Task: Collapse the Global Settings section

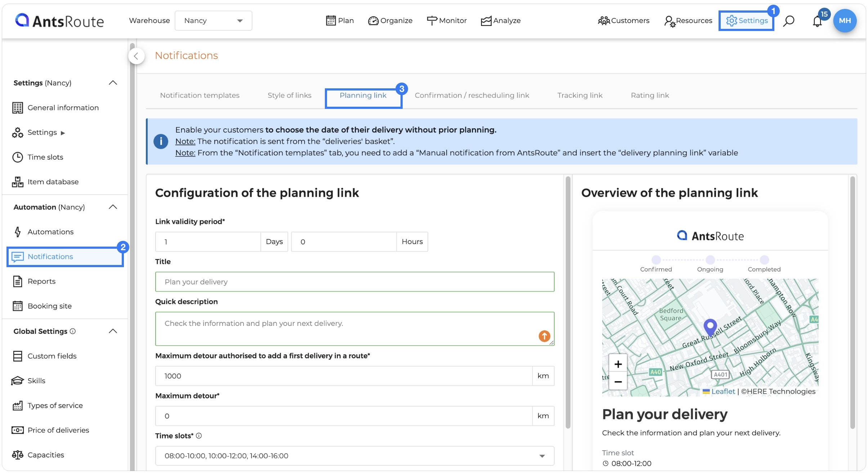Action: (x=113, y=331)
